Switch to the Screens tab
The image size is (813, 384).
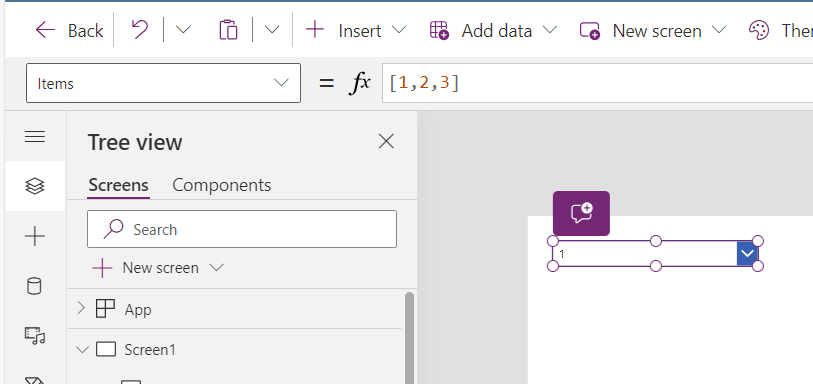tap(118, 185)
